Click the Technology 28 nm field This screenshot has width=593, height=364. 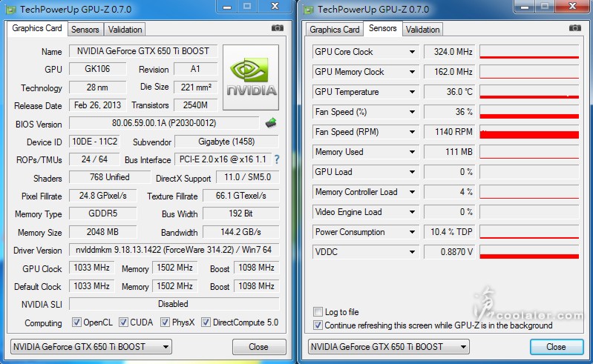click(97, 87)
